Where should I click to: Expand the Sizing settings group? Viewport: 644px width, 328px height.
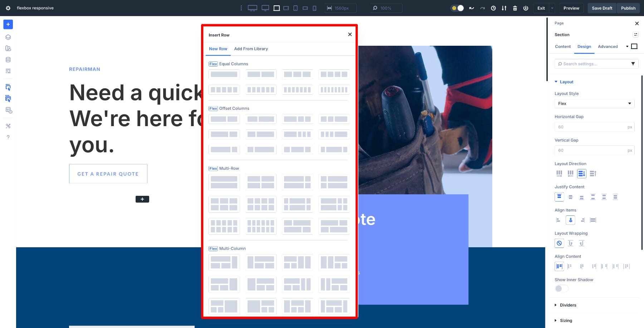[x=566, y=320]
